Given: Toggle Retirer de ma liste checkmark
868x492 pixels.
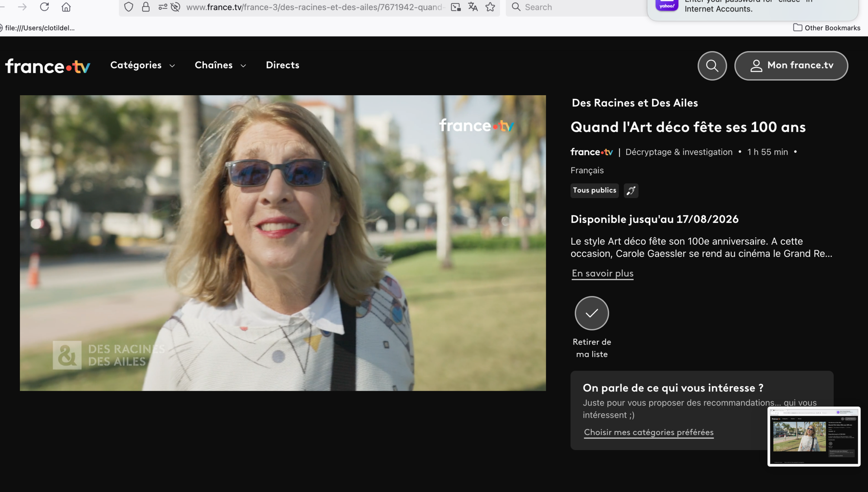Looking at the screenshot, I should (x=592, y=313).
